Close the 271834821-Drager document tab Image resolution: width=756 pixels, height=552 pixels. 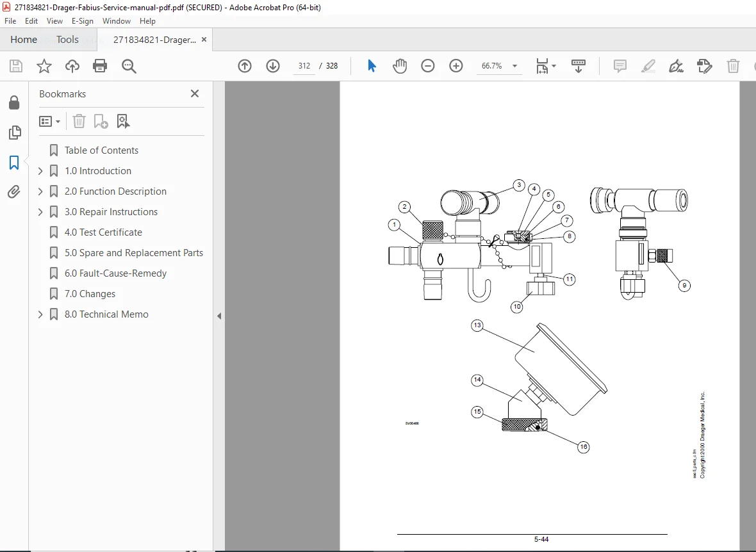[204, 40]
